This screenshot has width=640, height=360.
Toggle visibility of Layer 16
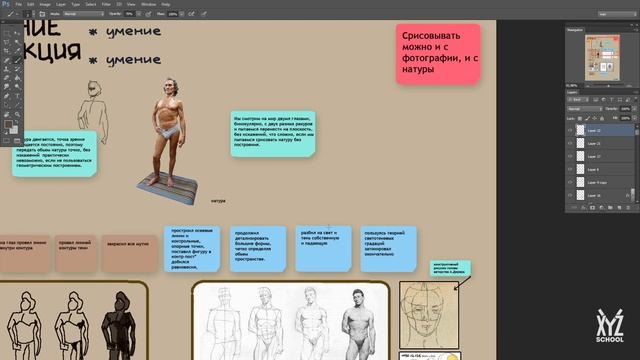click(570, 196)
